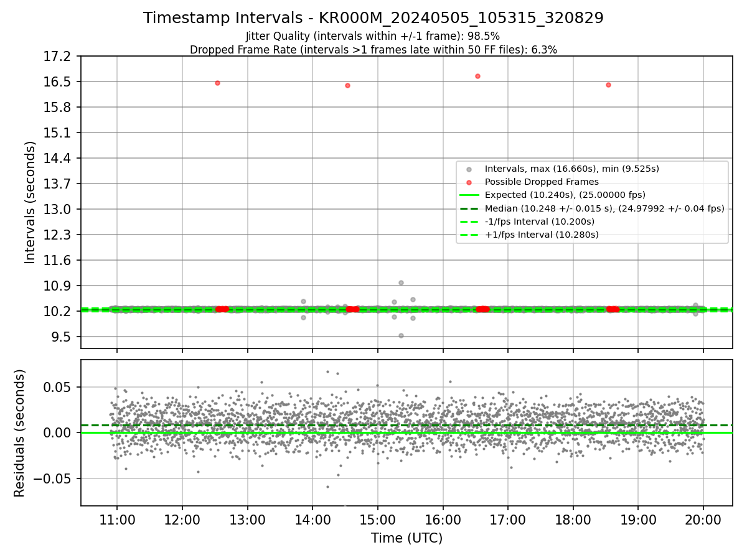Click the dark green dashed line sample beside 'Median'
This screenshot has height=560, width=747.
click(x=469, y=208)
